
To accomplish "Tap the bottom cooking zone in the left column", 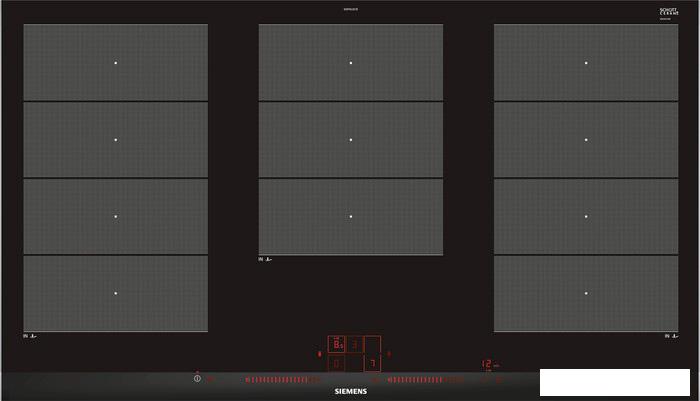I will 115,293.
